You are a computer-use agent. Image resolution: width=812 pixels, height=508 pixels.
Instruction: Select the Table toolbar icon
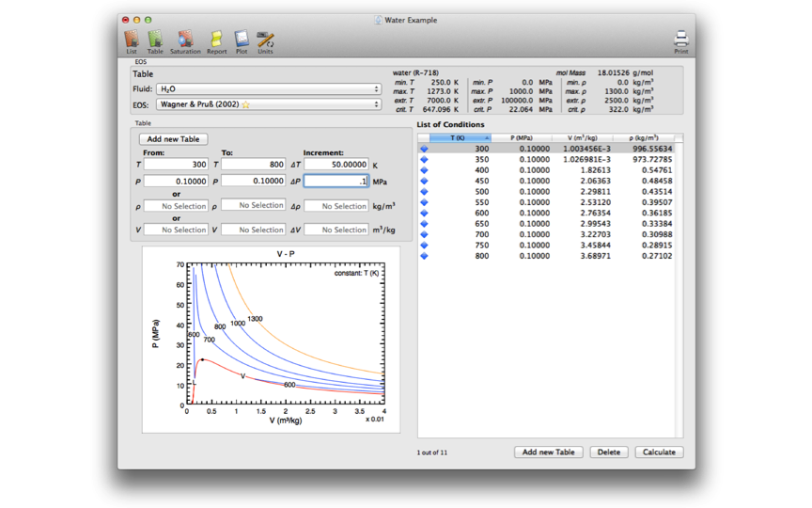[155, 42]
